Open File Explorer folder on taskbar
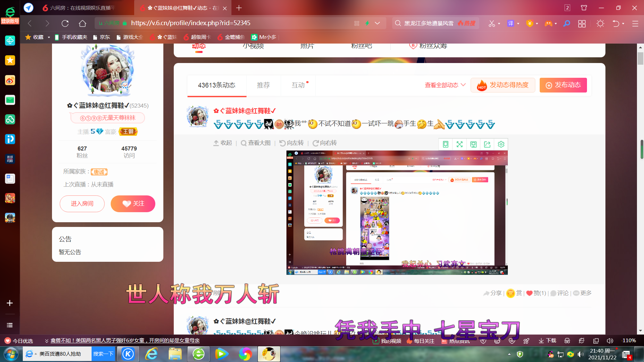This screenshot has width=644, height=362. (x=175, y=354)
